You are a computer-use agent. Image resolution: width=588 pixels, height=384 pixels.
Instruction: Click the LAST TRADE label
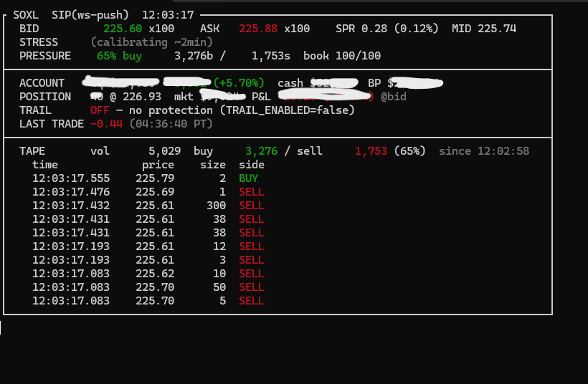coord(52,124)
